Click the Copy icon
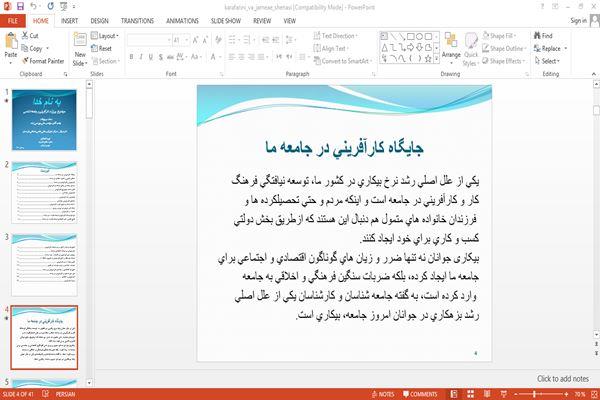Screen dimensions: 600x400 click(x=25, y=48)
